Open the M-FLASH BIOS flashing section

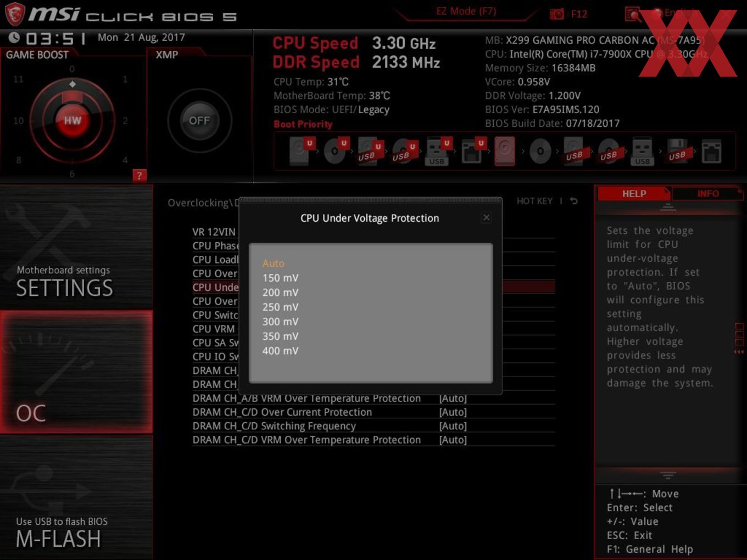76,497
